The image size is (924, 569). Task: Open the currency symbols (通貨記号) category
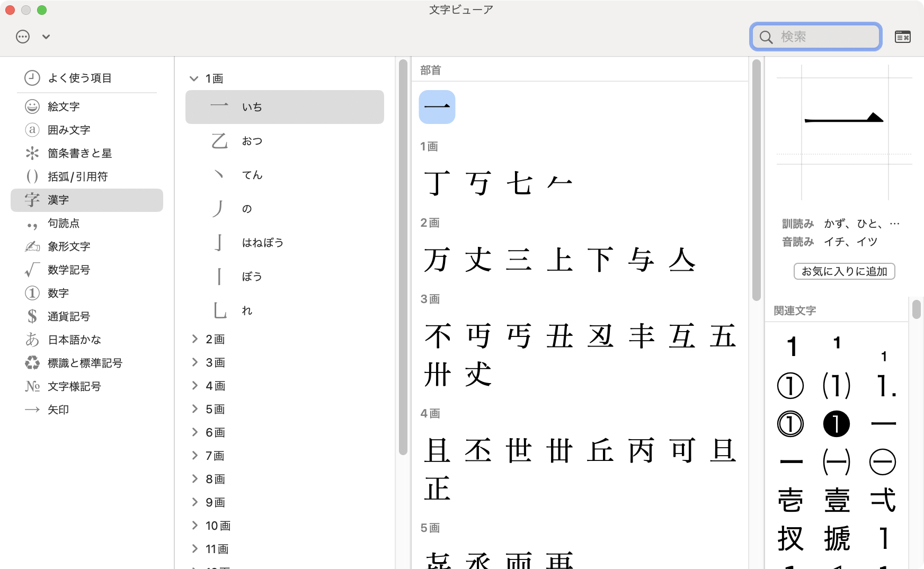[69, 316]
